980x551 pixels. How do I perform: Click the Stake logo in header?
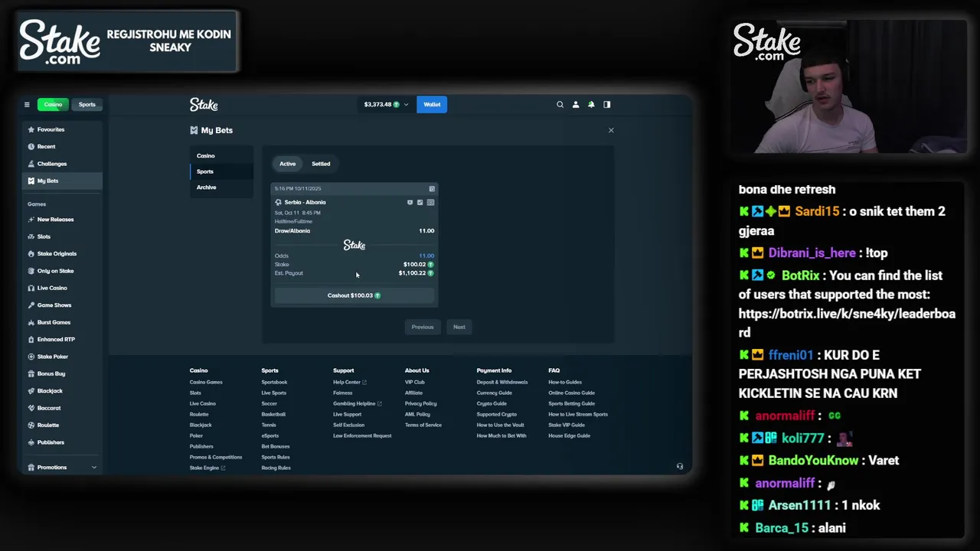tap(204, 104)
